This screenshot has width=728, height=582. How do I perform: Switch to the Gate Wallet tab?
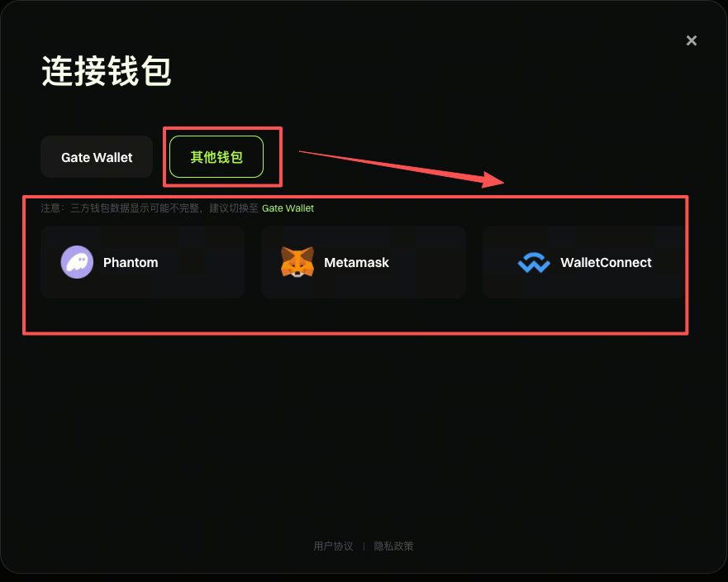(x=97, y=157)
